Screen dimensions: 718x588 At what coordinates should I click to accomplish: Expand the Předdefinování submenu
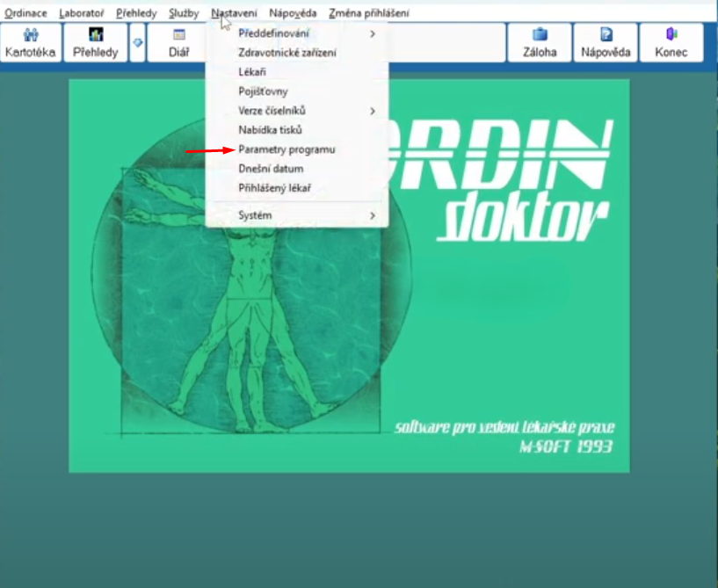click(297, 33)
